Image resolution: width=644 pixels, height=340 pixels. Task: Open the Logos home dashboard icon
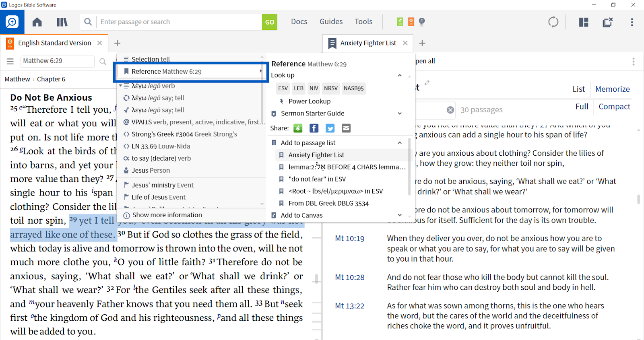[x=37, y=22]
